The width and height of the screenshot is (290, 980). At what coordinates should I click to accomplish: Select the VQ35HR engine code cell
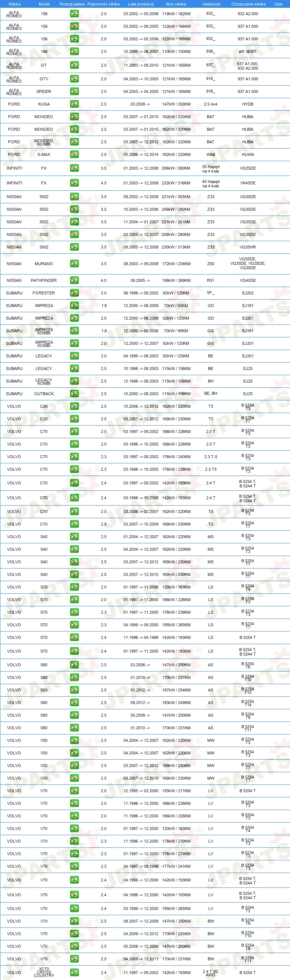(248, 247)
